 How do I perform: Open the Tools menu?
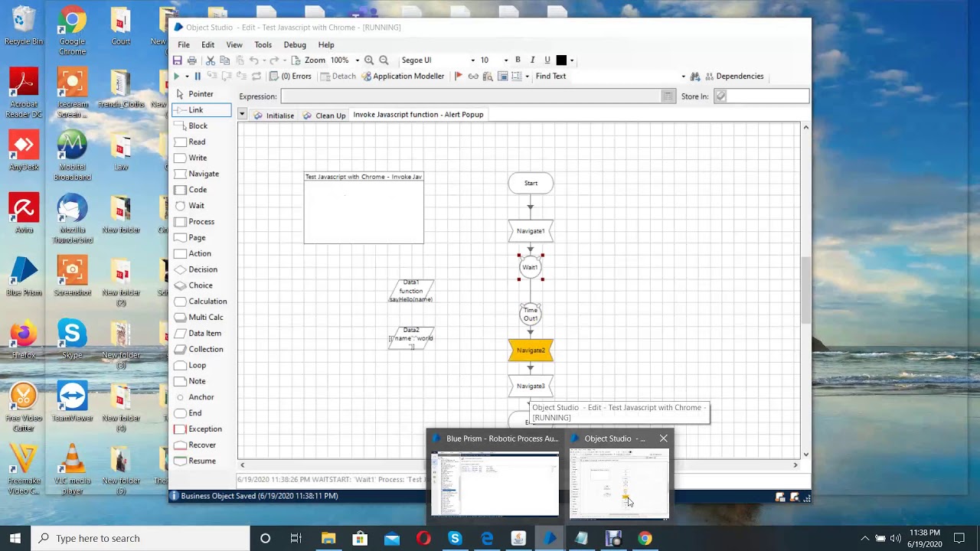(x=263, y=45)
